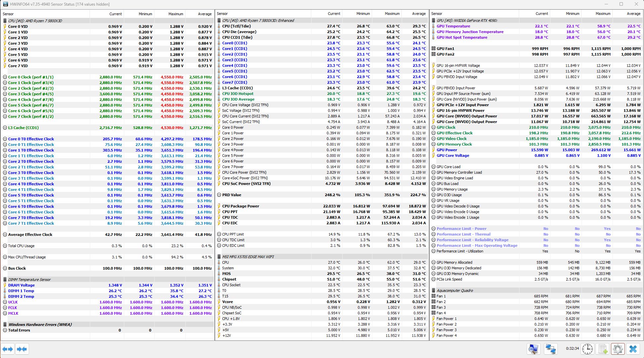Screen dimensions: 644x358
Task: Select the CPU Package Power row
Action: point(241,206)
